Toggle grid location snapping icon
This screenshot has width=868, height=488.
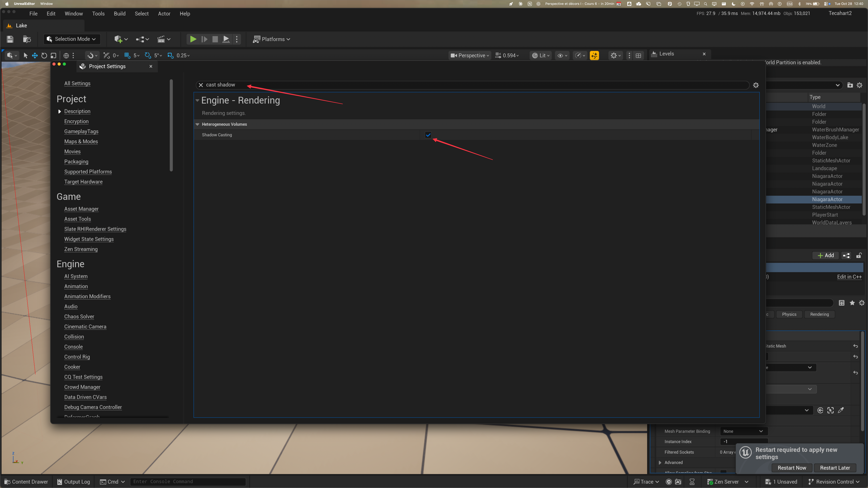click(x=127, y=56)
